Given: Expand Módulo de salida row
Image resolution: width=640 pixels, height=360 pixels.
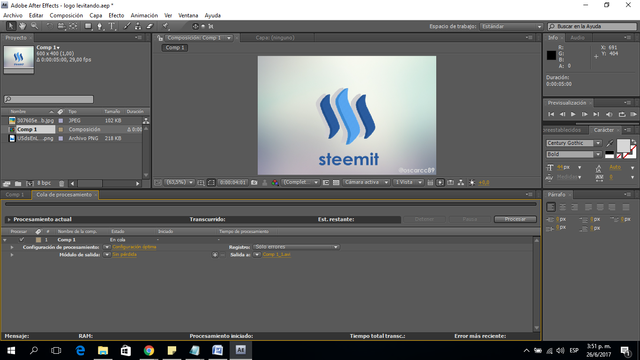Looking at the screenshot, I should tap(12, 255).
